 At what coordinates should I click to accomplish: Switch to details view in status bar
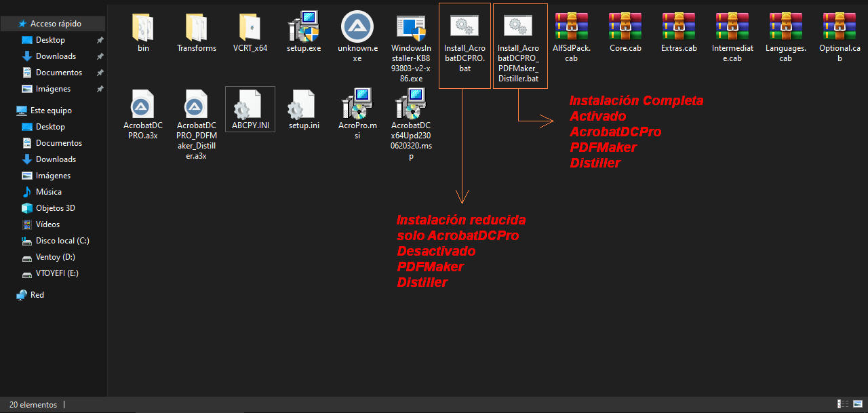tap(843, 404)
